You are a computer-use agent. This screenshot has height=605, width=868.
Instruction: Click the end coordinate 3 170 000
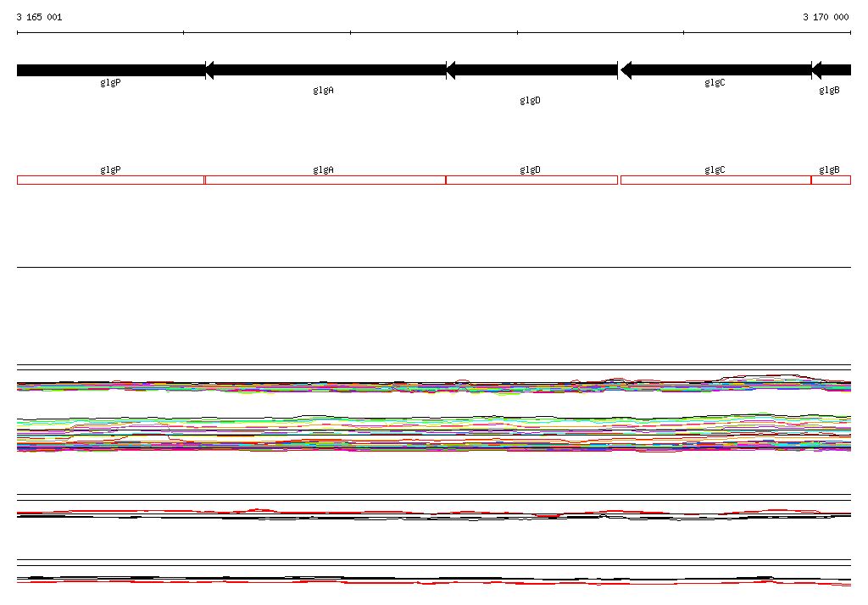[826, 17]
